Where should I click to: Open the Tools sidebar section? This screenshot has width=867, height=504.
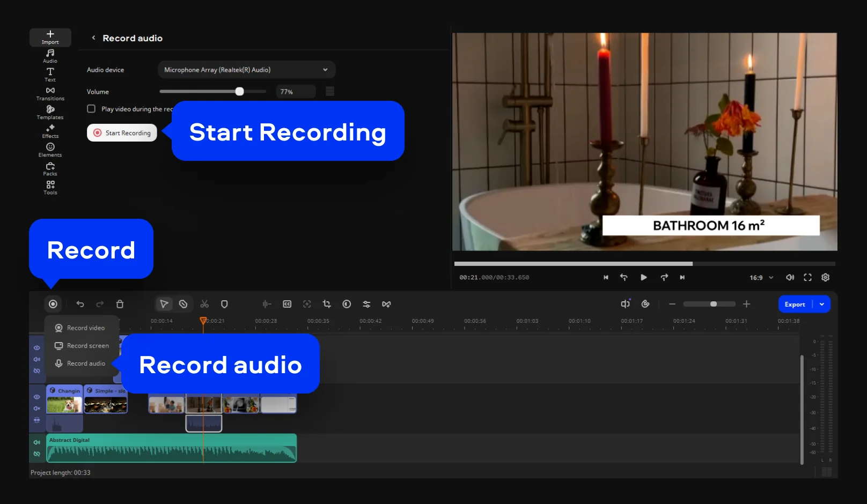[50, 187]
